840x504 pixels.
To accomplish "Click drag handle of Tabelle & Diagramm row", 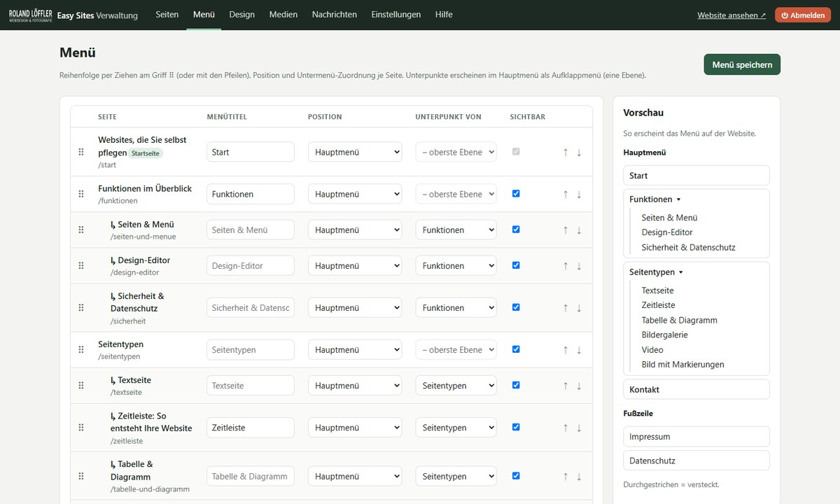I will click(x=81, y=476).
